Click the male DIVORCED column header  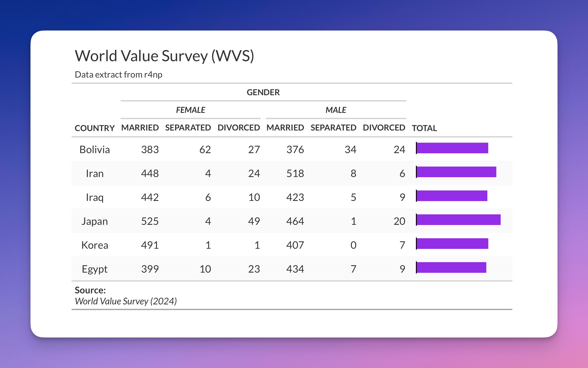click(384, 128)
